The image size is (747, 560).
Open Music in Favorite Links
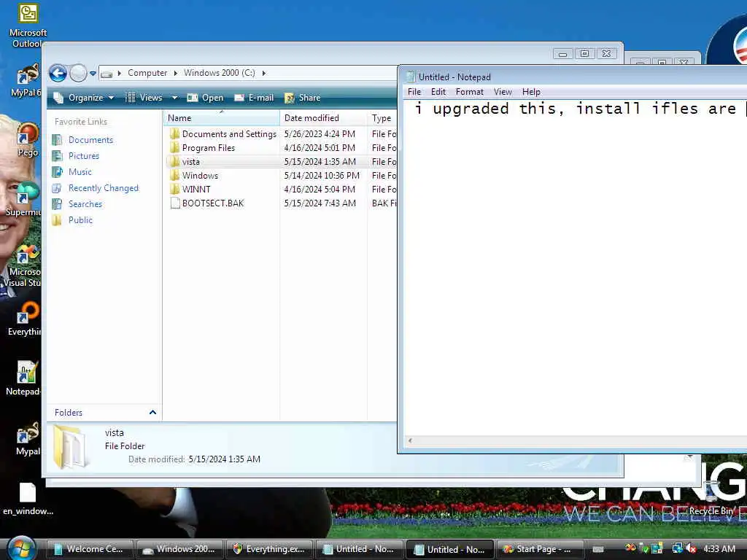[x=80, y=172]
